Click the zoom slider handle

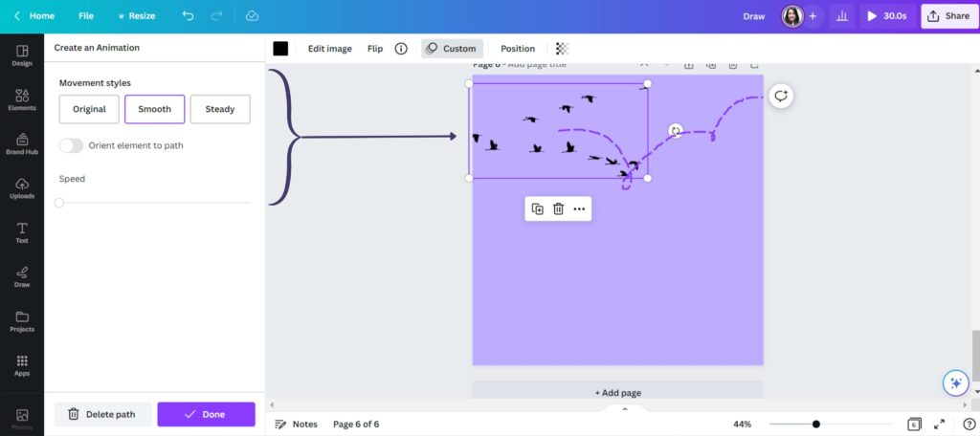[x=815, y=425]
